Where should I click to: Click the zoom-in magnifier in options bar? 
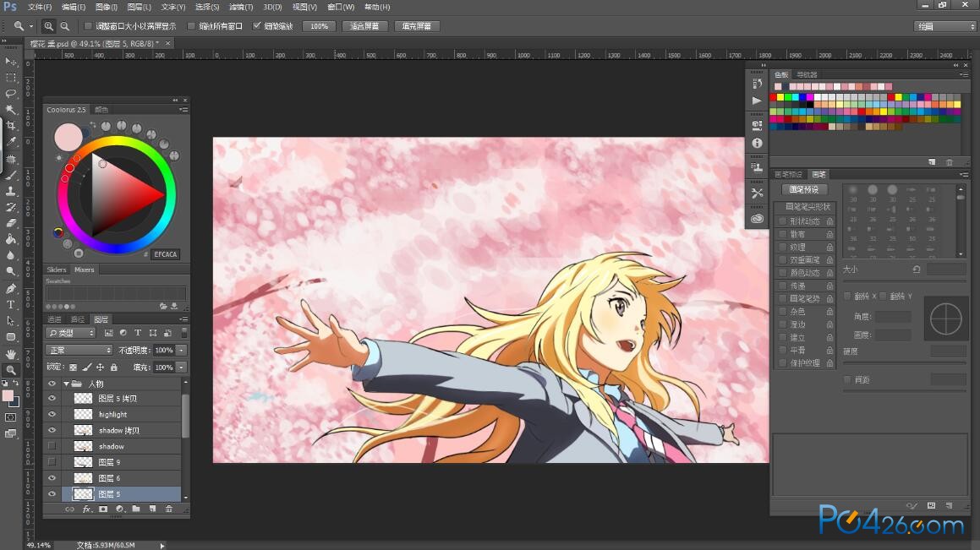click(48, 26)
